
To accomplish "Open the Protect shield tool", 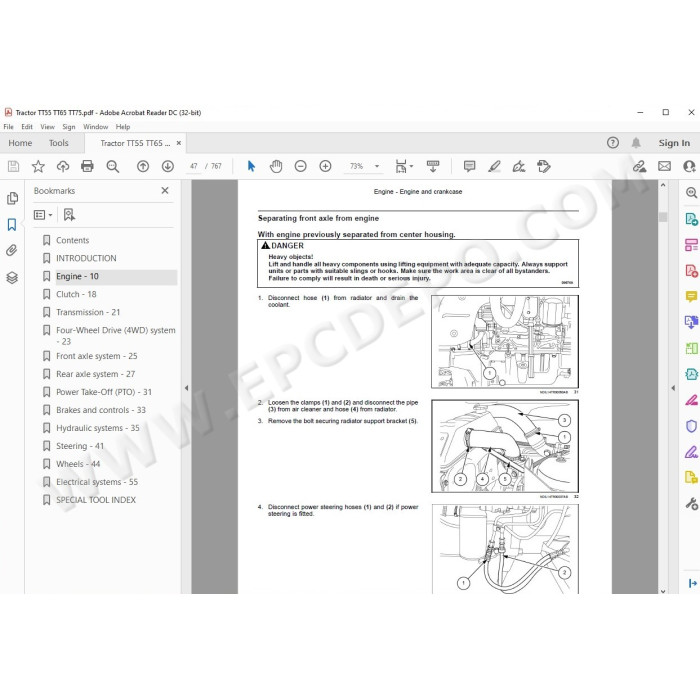I will 692,426.
